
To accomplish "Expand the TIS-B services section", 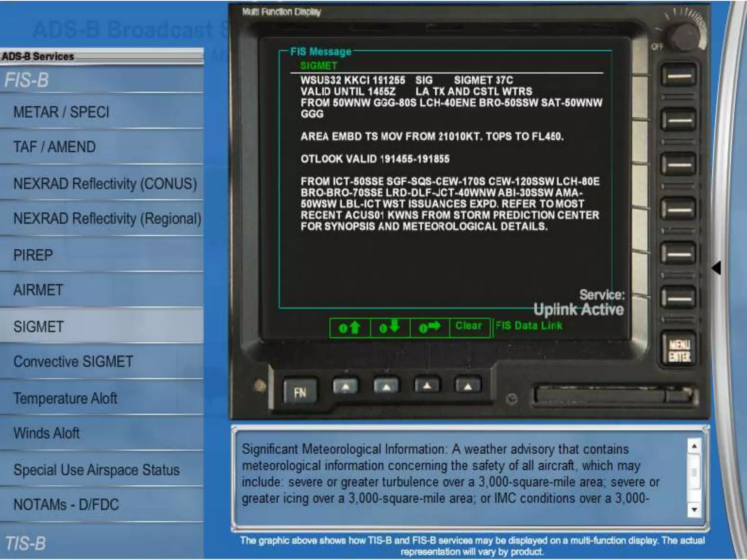I will 26,543.
